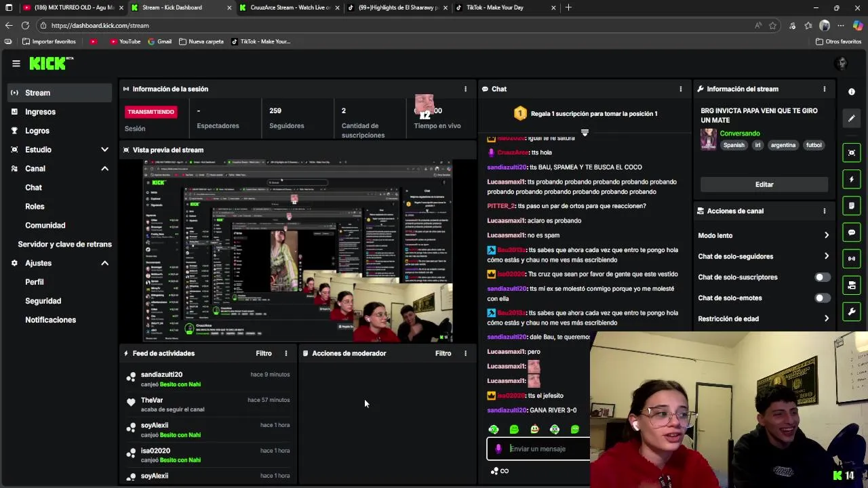Image resolution: width=868 pixels, height=488 pixels.
Task: Click the document note icon in sidebar
Action: point(852,205)
